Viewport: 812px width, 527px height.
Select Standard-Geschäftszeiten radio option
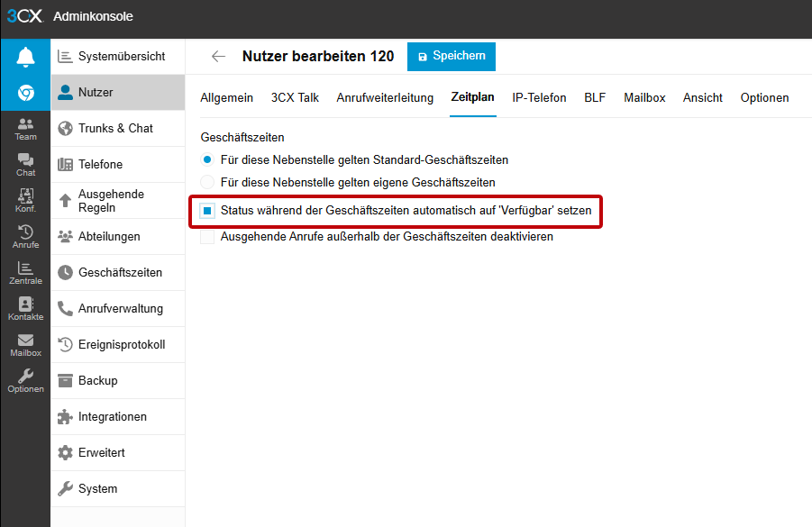[207, 160]
